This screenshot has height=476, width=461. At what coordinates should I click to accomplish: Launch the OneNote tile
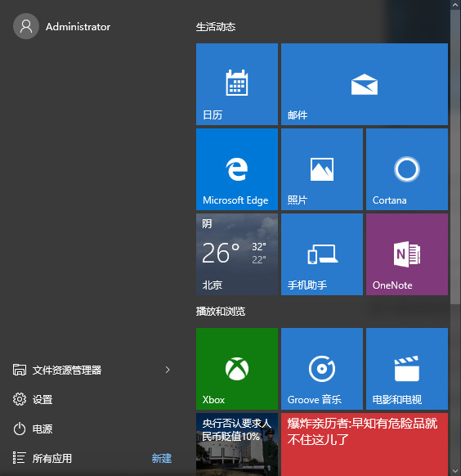407,254
